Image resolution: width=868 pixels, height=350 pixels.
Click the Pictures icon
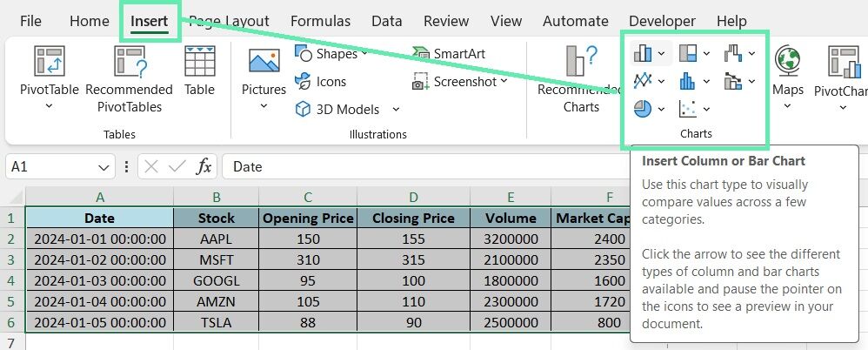pos(264,61)
